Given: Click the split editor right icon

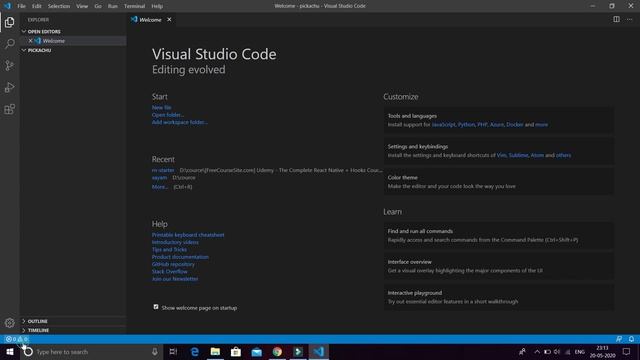Looking at the screenshot, I should click(616, 19).
